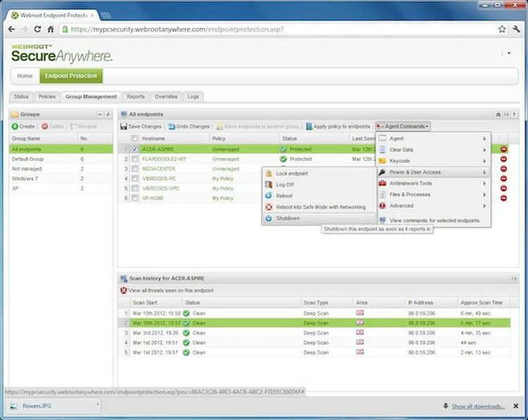Viewport: 528px width, 420px height.
Task: Open the Agent Commands dropdown
Action: pyautogui.click(x=403, y=126)
